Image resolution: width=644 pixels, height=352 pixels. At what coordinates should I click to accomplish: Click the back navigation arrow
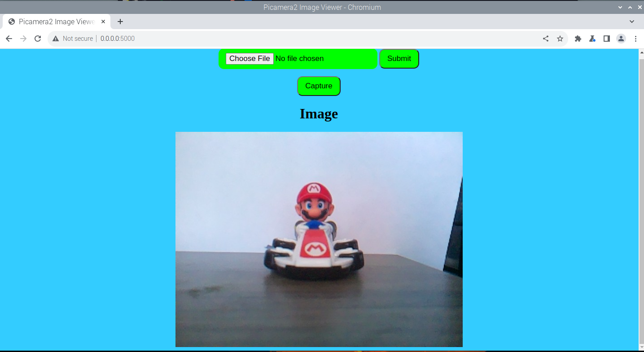[x=9, y=39]
